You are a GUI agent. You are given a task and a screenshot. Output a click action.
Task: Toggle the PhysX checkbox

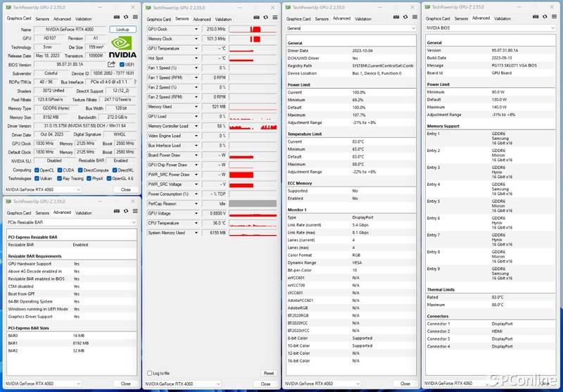89,179
